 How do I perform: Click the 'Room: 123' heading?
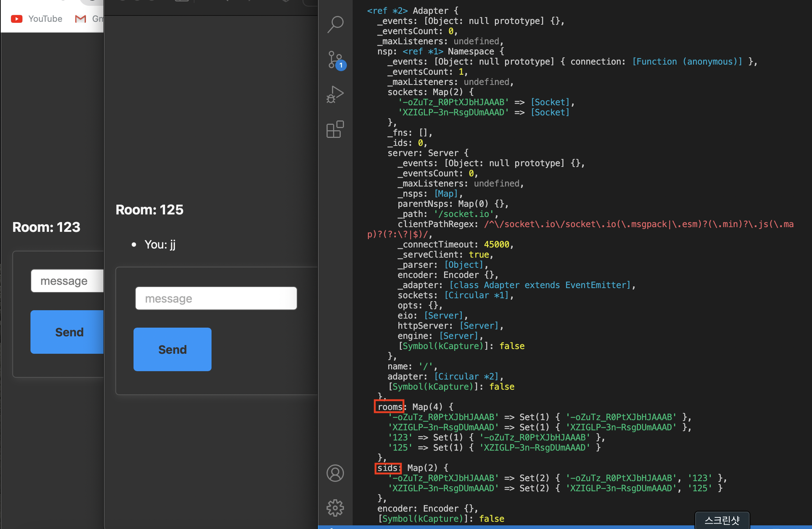[46, 227]
